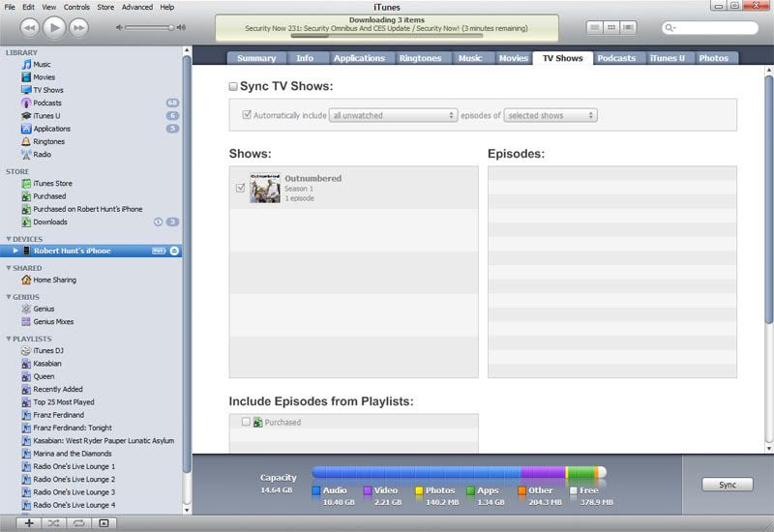Toggle shuffle at sidebar bottom
Screen dimensions: 774x532
point(54,523)
